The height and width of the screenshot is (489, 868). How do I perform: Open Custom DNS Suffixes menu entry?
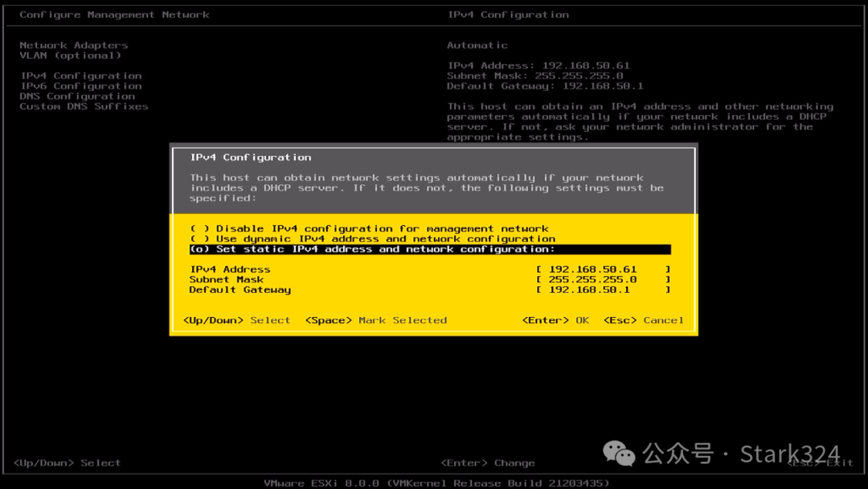pos(84,106)
